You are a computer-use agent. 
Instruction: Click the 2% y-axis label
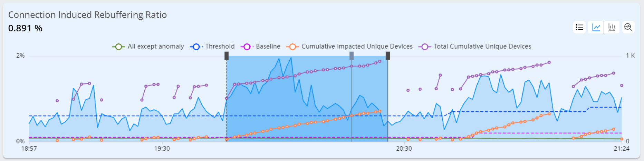tap(20, 56)
